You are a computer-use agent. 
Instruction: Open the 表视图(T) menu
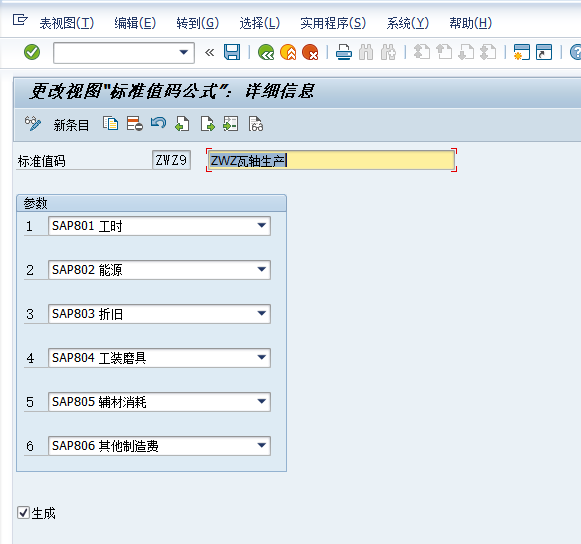click(67, 23)
